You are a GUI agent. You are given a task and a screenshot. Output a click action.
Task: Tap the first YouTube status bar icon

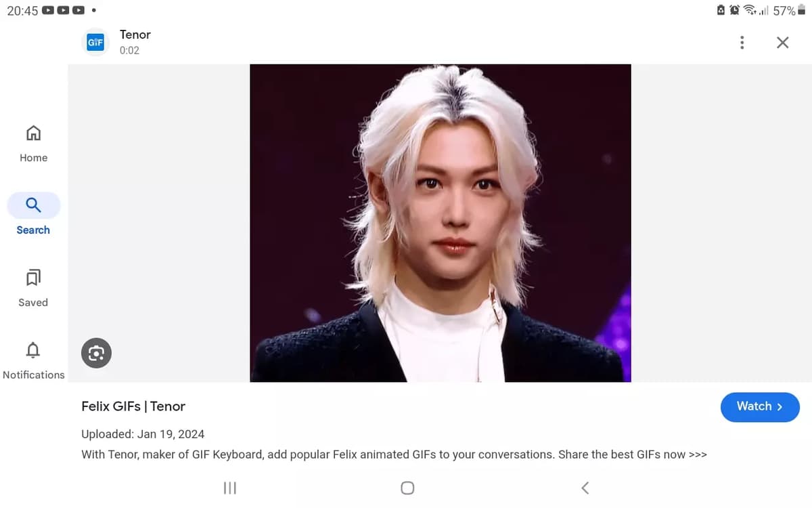click(48, 11)
